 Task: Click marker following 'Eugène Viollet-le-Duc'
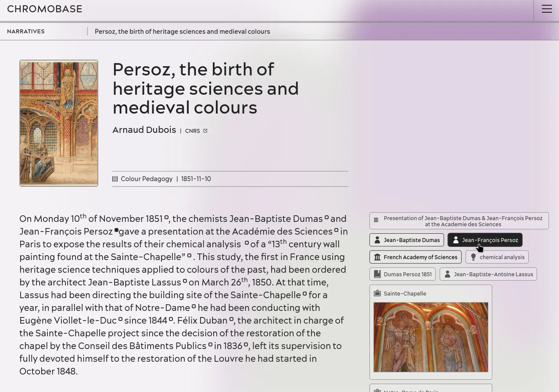[x=121, y=320]
